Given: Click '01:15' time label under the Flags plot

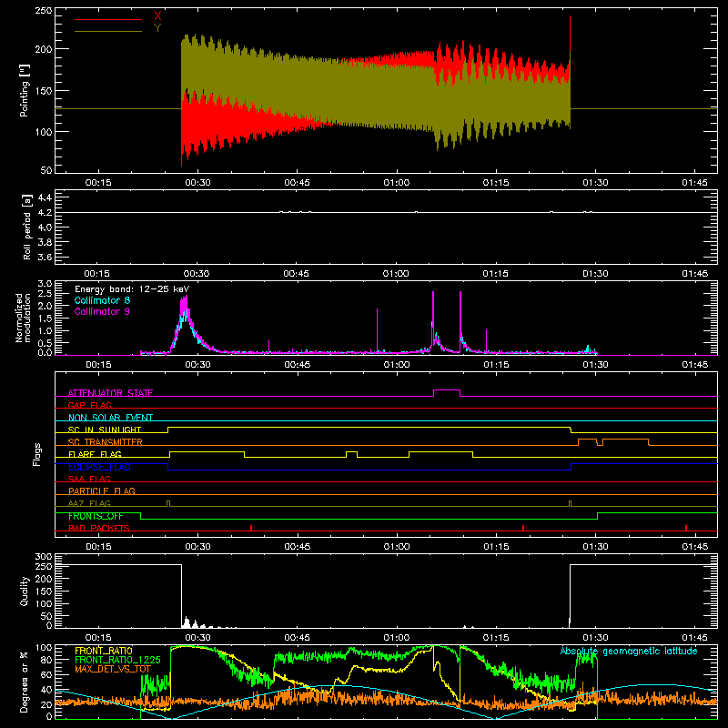Looking at the screenshot, I should [x=496, y=547].
